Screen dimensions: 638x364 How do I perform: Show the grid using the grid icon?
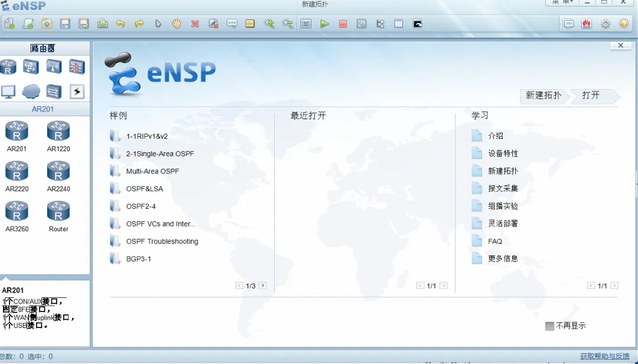(399, 24)
